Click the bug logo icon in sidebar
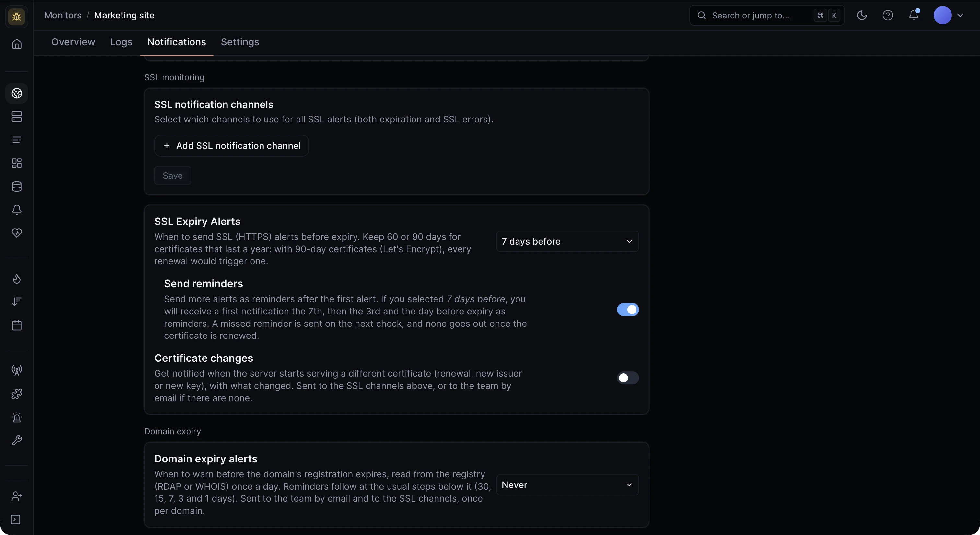980x535 pixels. point(16,16)
